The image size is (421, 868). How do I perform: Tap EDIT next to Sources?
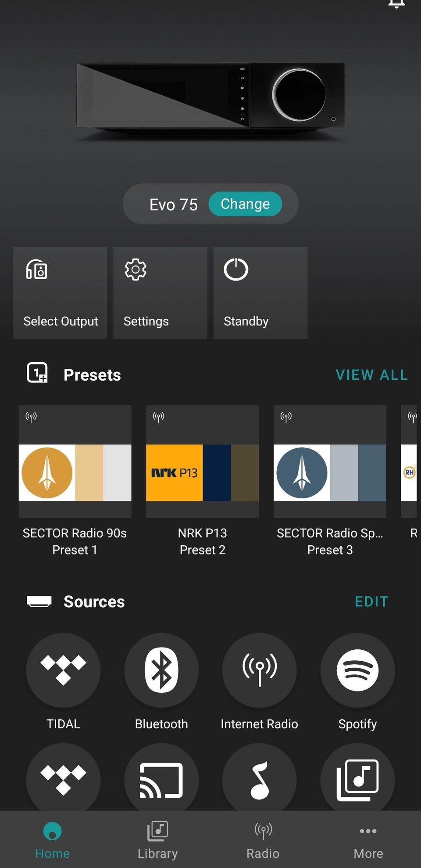pyautogui.click(x=372, y=601)
